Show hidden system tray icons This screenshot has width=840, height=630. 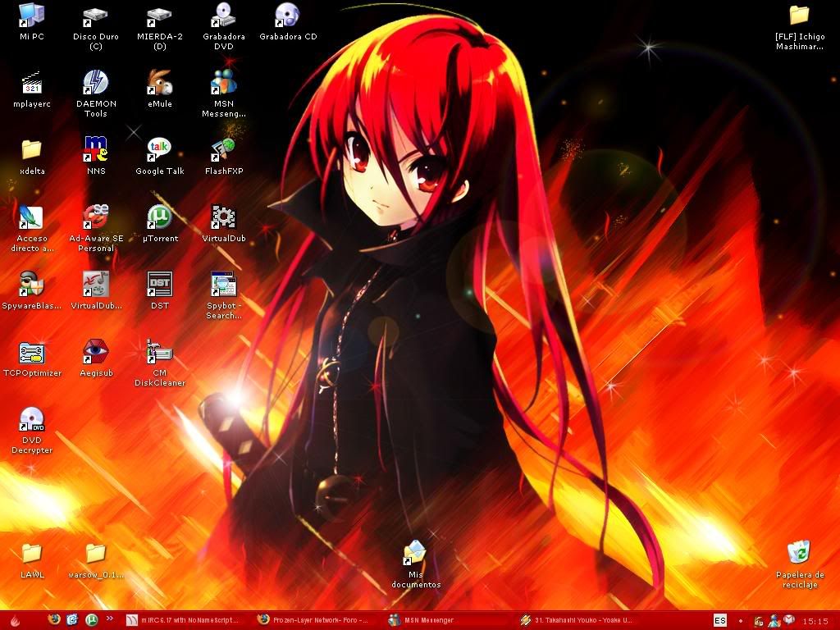[x=741, y=621]
